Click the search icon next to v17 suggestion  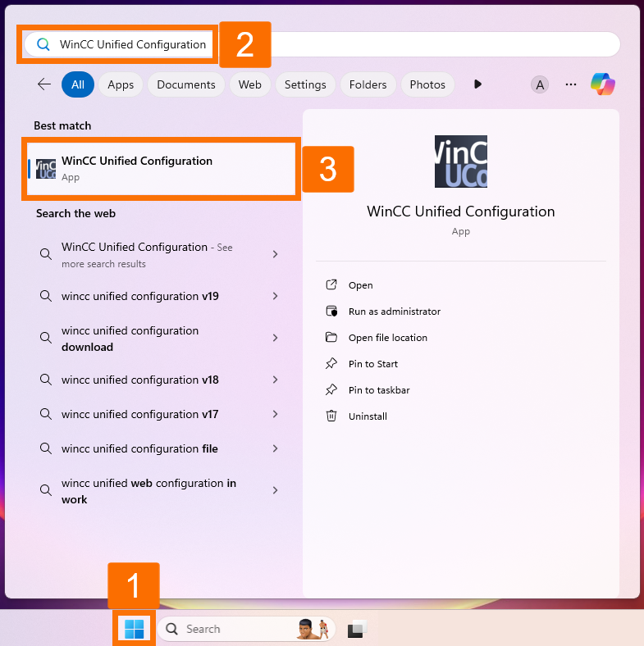point(46,414)
